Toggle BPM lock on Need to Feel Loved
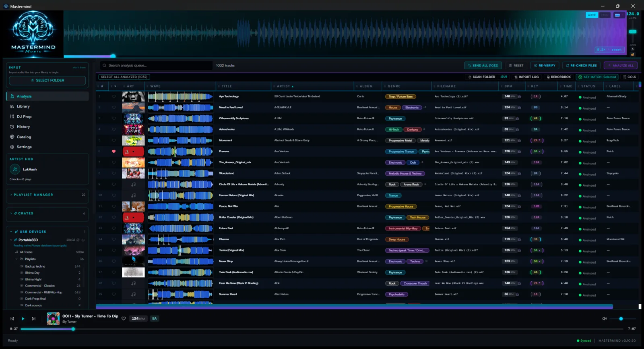Image resolution: width=644 pixels, height=349 pixels. [519, 108]
